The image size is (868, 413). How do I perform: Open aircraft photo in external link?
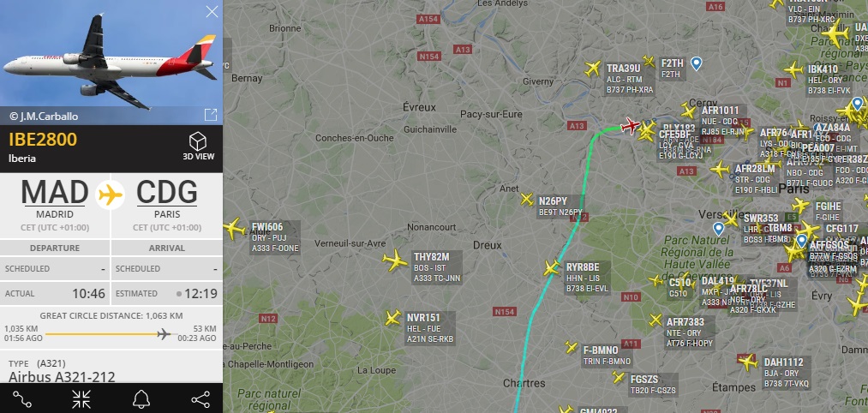[x=210, y=115]
